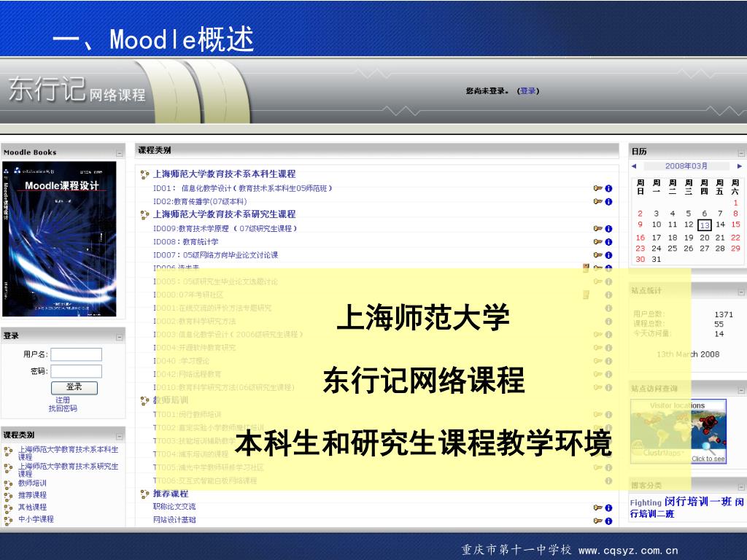
Task: Collapse the sidebar 课程类别 block
Action: (119, 436)
